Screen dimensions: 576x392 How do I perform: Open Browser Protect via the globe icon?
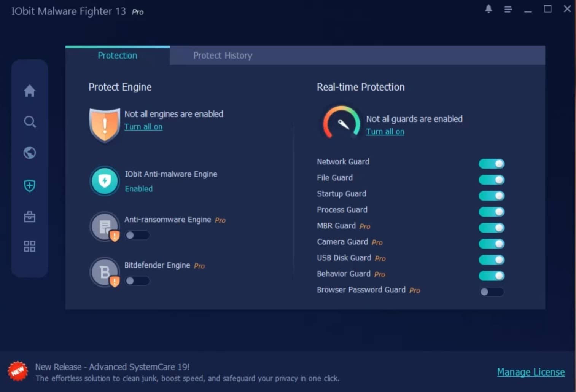click(x=30, y=153)
